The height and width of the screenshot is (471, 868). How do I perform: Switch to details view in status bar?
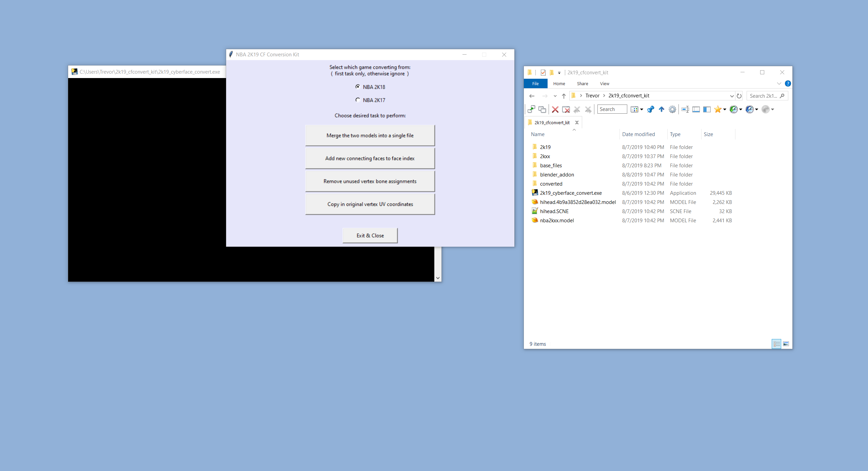[776, 344]
